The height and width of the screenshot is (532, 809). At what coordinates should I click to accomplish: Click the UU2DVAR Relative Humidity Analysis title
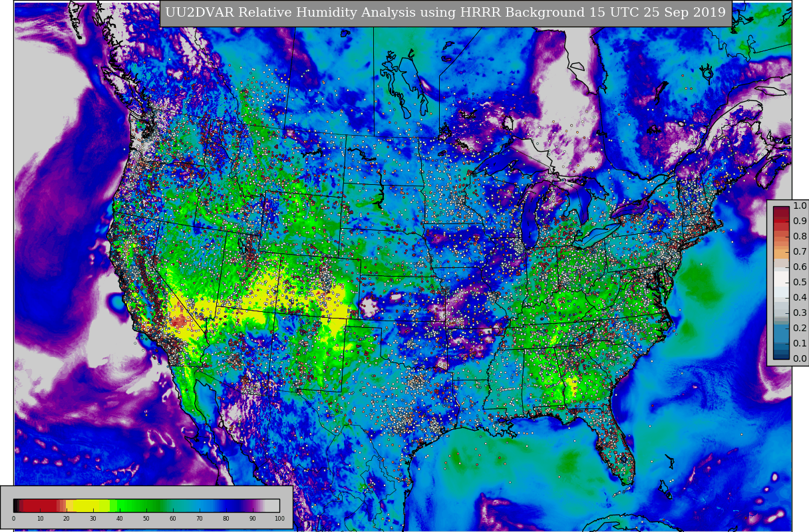[x=446, y=13]
